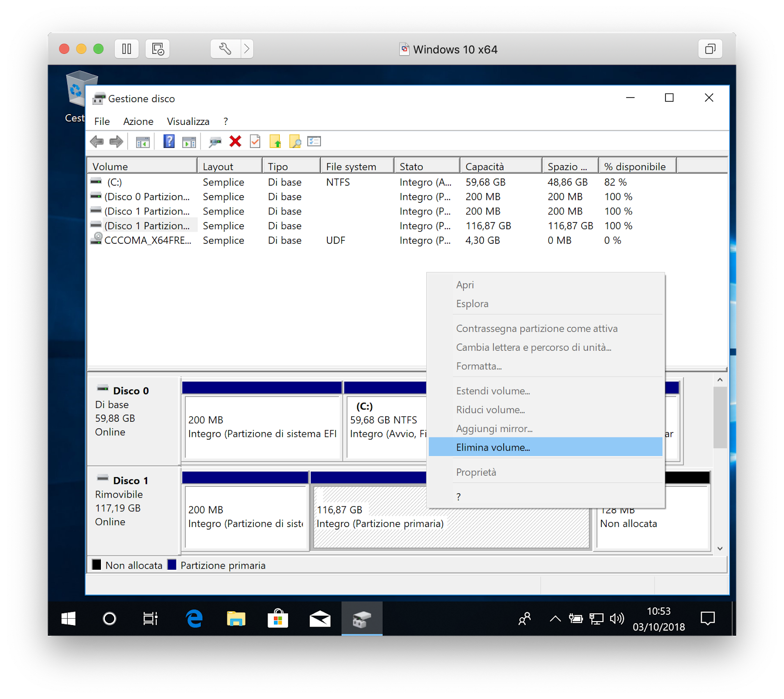
Task: Click the folder with green arrow toolbar icon
Action: coord(275,142)
